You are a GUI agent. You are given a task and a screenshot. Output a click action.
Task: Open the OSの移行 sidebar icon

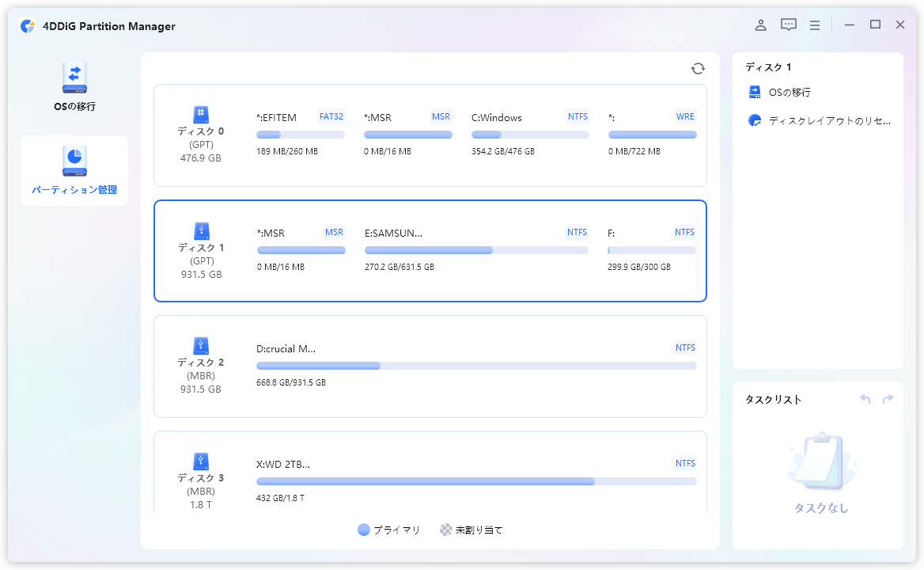tap(74, 78)
